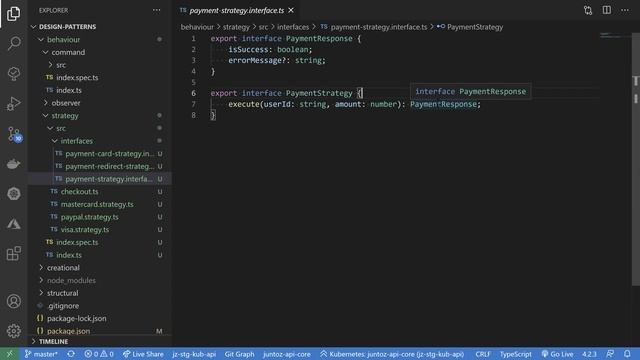Open the Explorer view in activity bar
The width and height of the screenshot is (640, 360).
pos(13,14)
